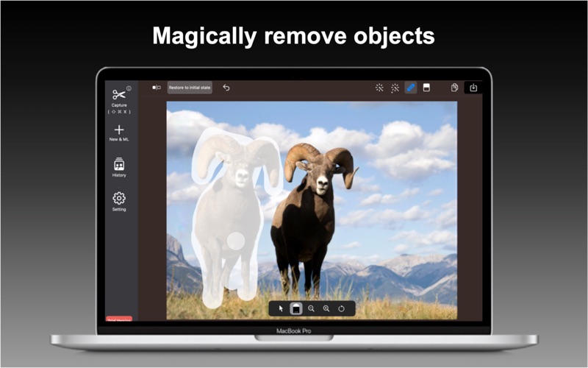Select the first magic wand sparkle tool
This screenshot has width=588, height=368.
pyautogui.click(x=379, y=88)
